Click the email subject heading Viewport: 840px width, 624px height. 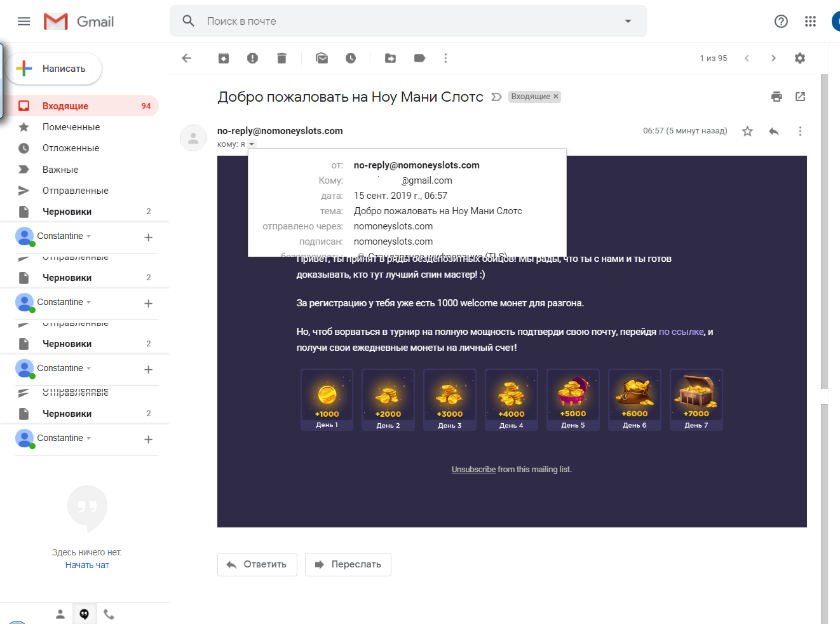(x=350, y=97)
